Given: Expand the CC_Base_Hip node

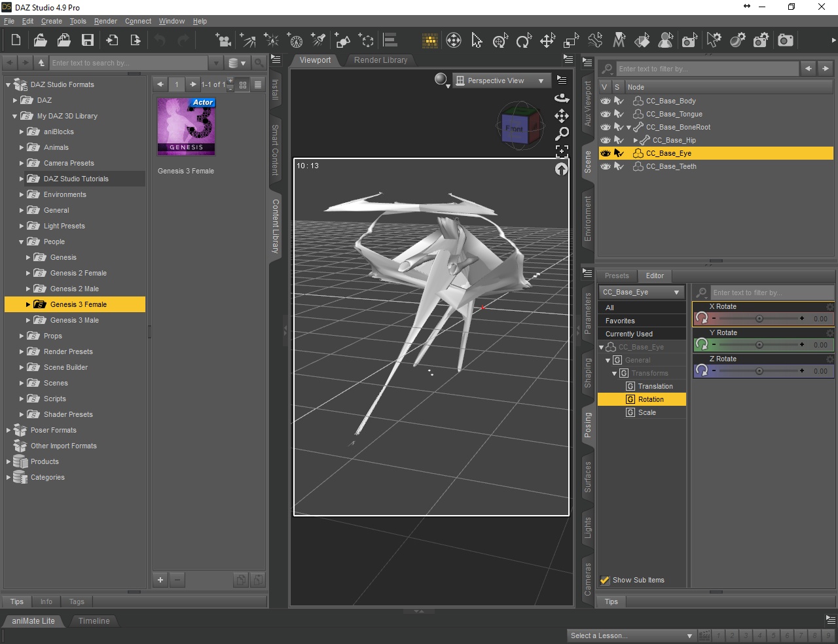Looking at the screenshot, I should pos(635,140).
